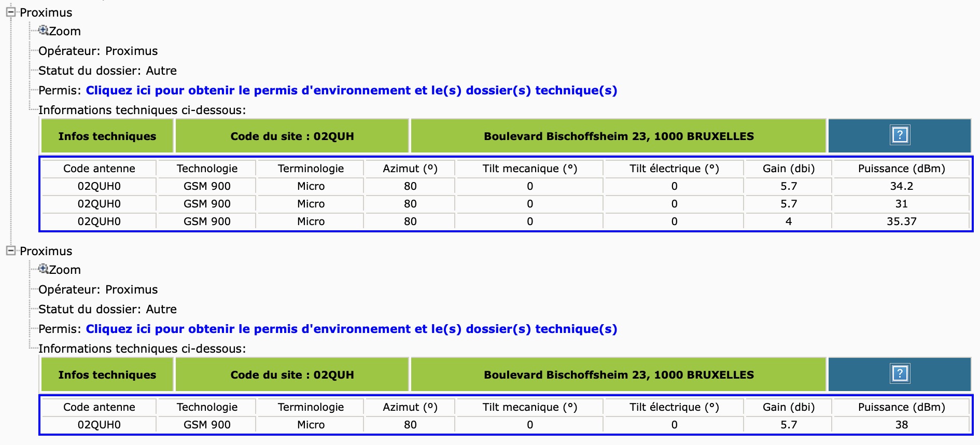Collapse the first Proximus tree node

11,12
